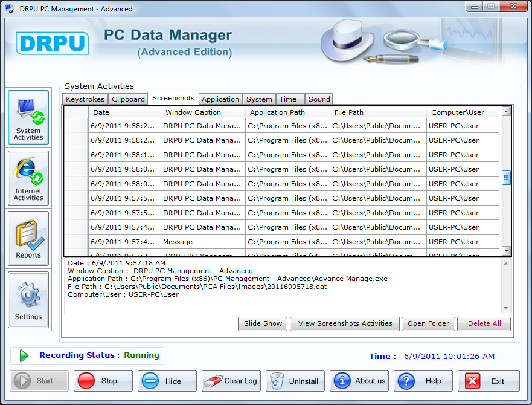Open the Application tab
This screenshot has height=405, width=532.
point(220,99)
